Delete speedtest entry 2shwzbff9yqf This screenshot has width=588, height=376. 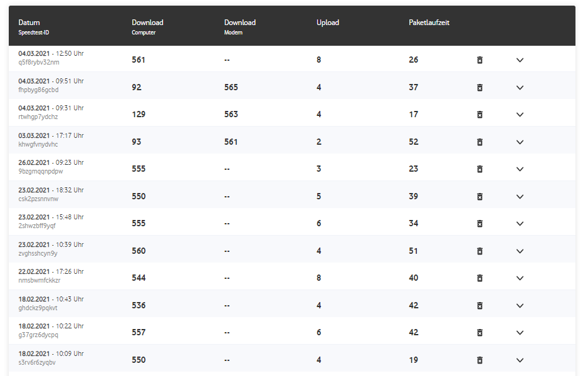pos(480,224)
